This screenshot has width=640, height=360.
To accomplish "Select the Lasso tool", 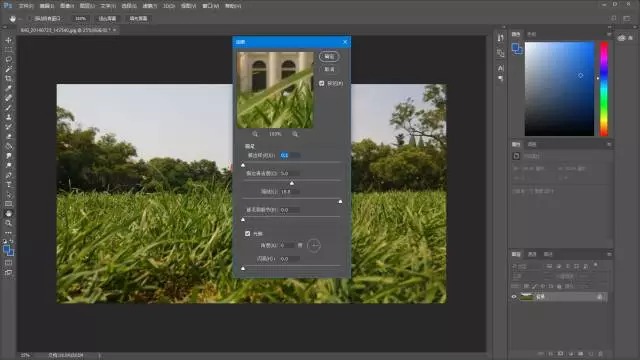I will click(9, 60).
